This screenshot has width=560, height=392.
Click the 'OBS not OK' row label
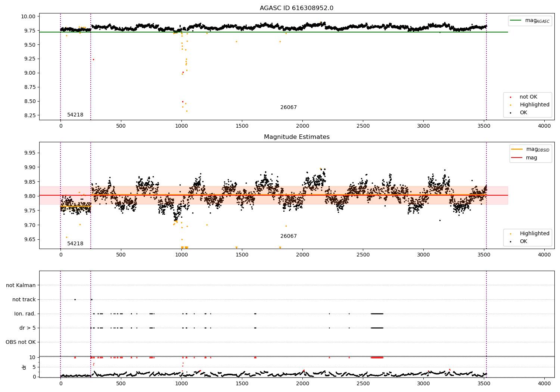21,342
